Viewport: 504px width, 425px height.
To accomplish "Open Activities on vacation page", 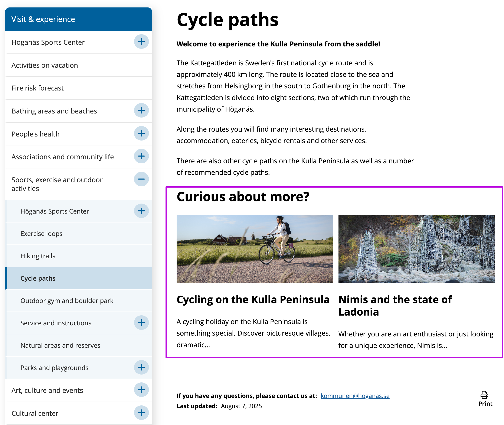I will (x=45, y=65).
